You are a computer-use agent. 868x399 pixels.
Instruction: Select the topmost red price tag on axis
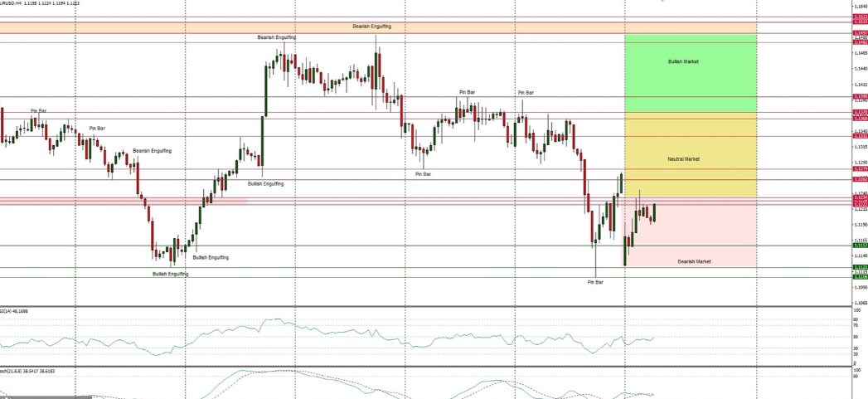(x=860, y=17)
